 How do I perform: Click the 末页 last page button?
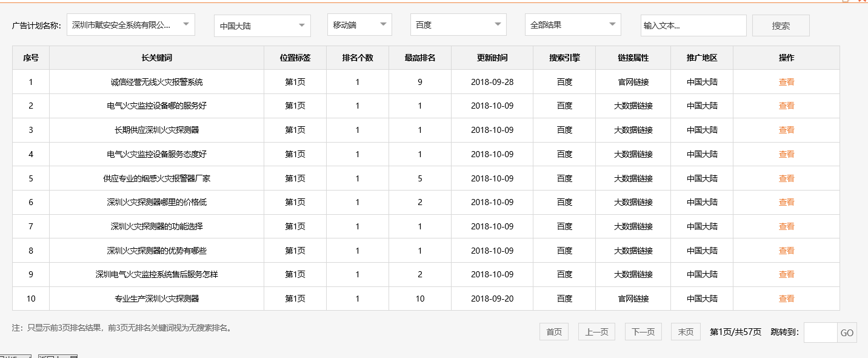685,331
